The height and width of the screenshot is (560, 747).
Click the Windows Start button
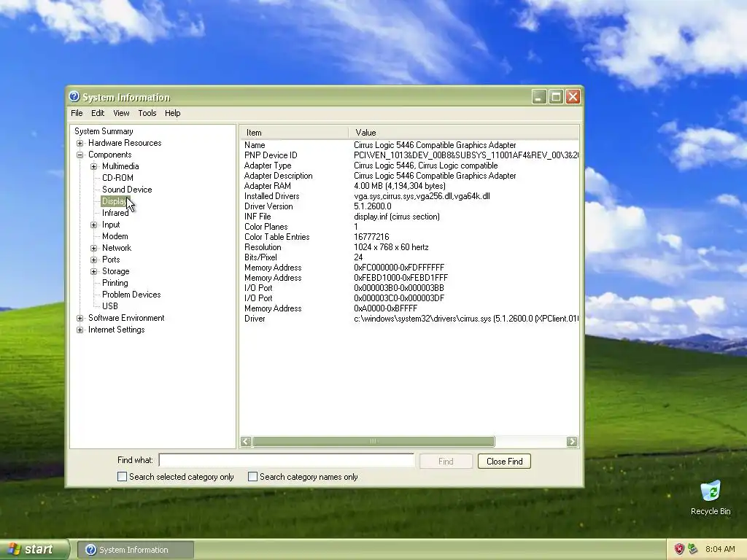pos(34,549)
